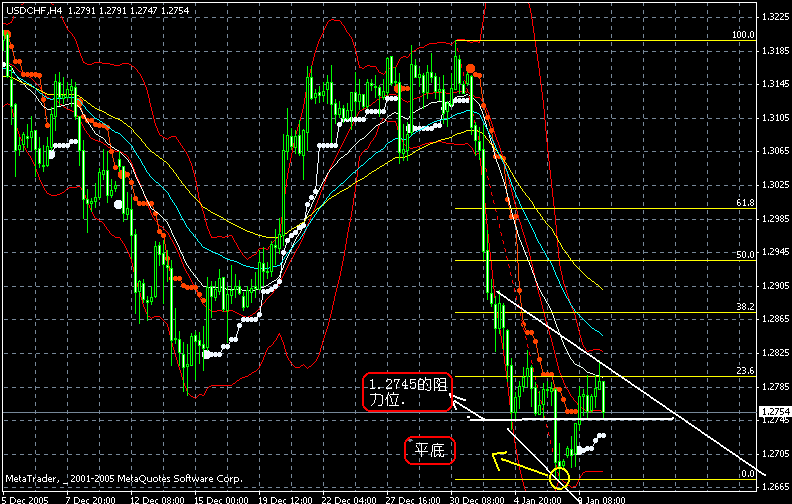
Task: Click the 1.3145 price axis label
Action: [775, 84]
